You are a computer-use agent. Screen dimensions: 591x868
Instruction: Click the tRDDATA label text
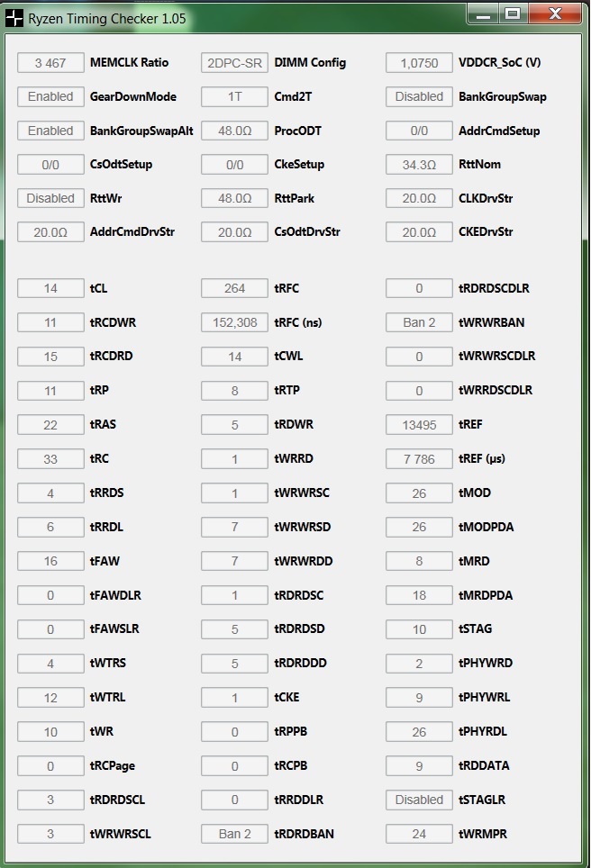(484, 765)
